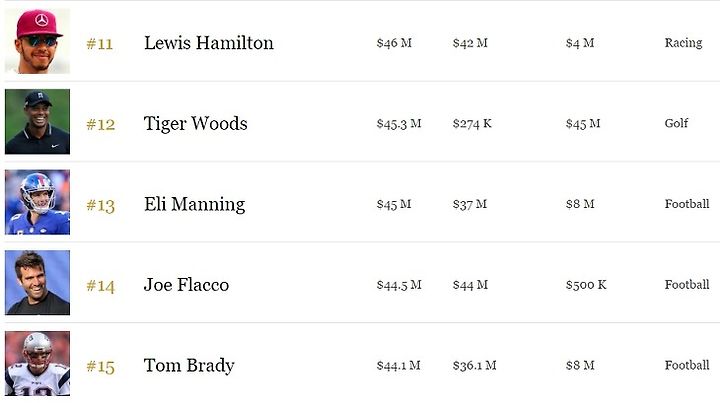Image resolution: width=720 pixels, height=403 pixels.
Task: Select the #12 rank number
Action: pos(101,124)
